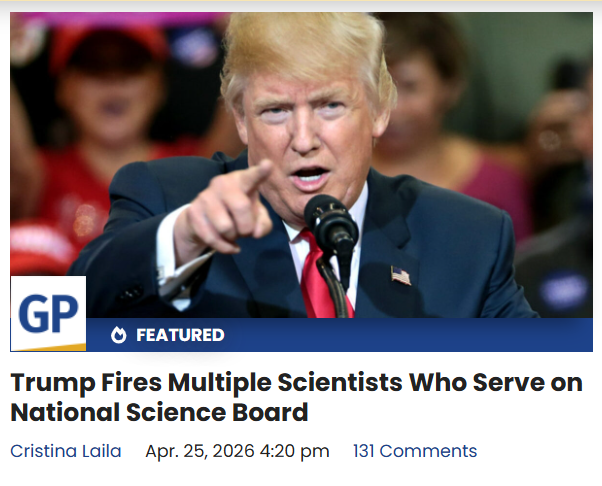Click the number 131 in the comments link
This screenshot has width=602, height=486.
tap(364, 451)
